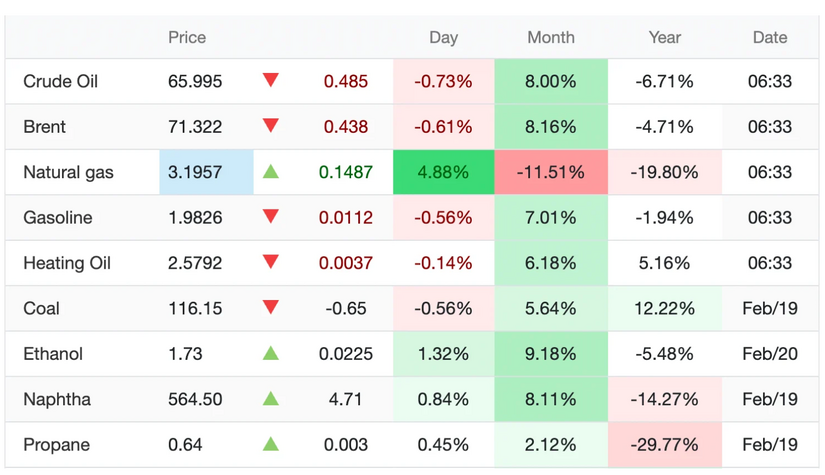Click the bright green 4.88% daily change cell

443,172
